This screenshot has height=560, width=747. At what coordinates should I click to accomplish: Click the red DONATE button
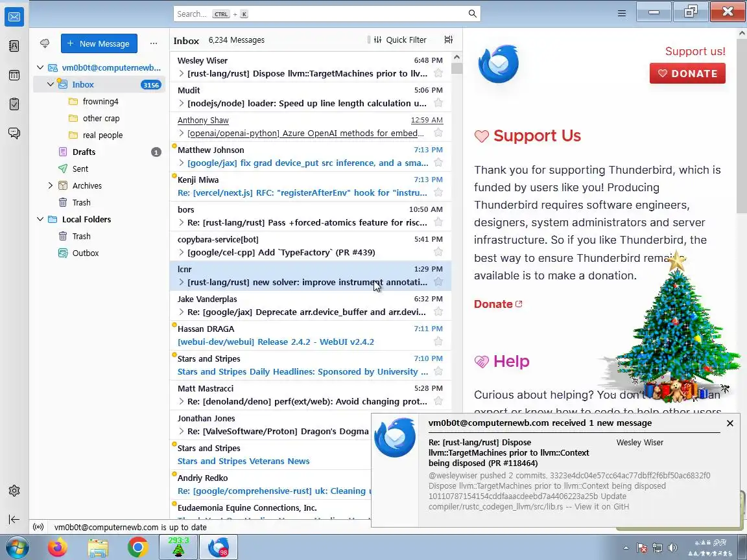click(687, 73)
